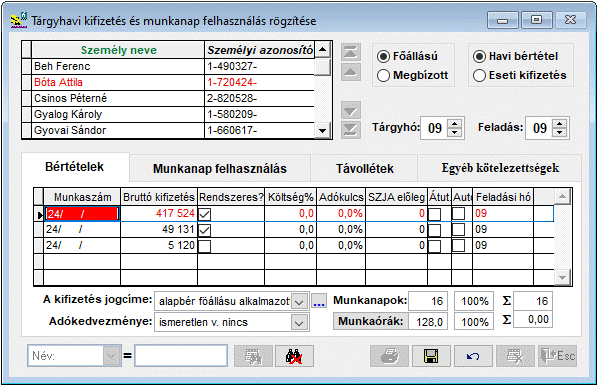Viewport: 598px width, 385px height.
Task: Decrease Feladás with its down arrow
Action: coord(559,132)
